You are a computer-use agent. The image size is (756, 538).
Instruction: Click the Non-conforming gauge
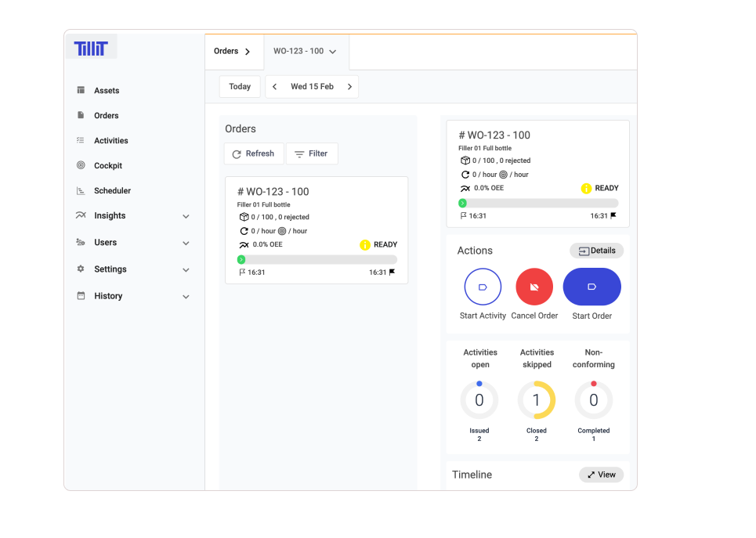(594, 400)
